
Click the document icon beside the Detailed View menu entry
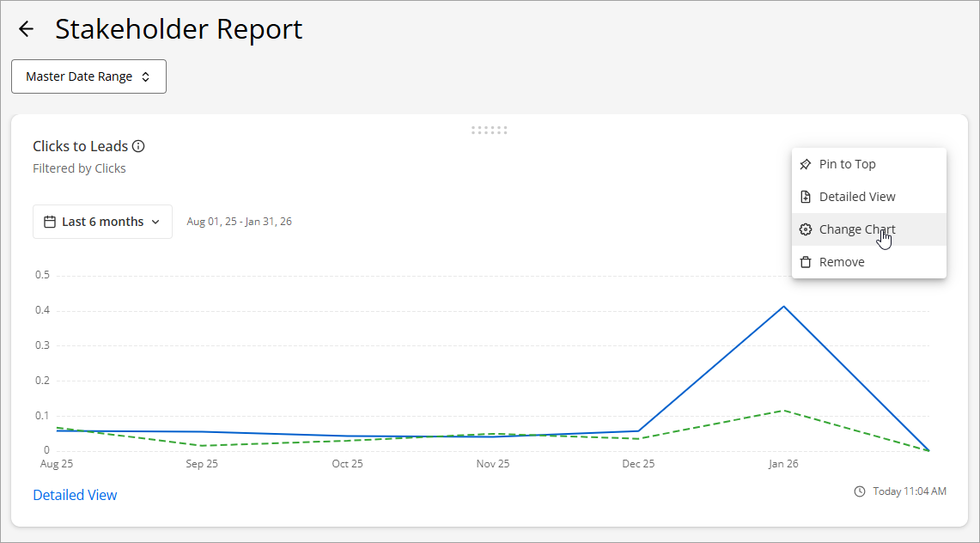pos(806,197)
